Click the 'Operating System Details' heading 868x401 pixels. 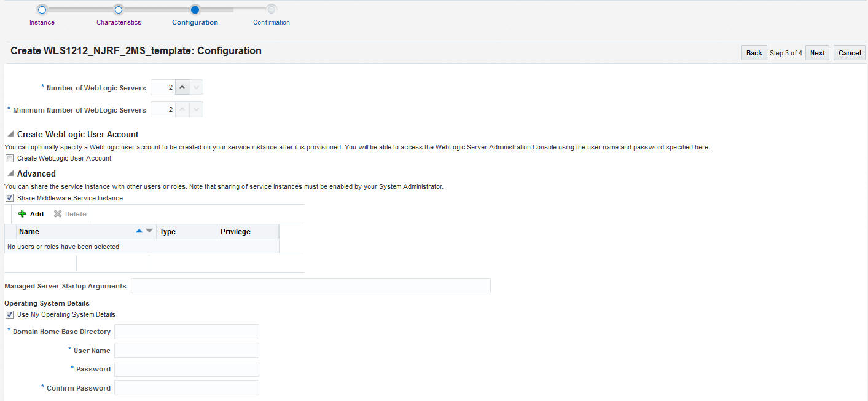pyautogui.click(x=47, y=303)
